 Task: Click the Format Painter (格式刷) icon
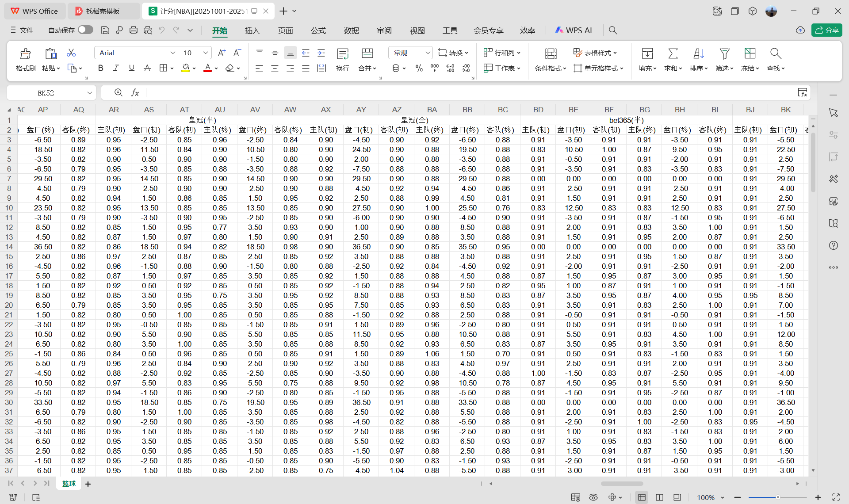tap(26, 54)
